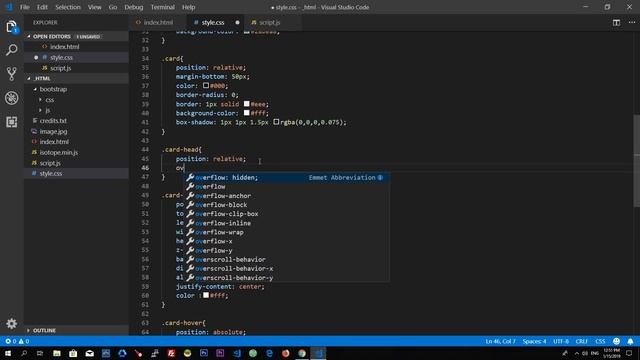640x360 pixels.
Task: Click the errors and warnings status indicator
Action: 17,341
